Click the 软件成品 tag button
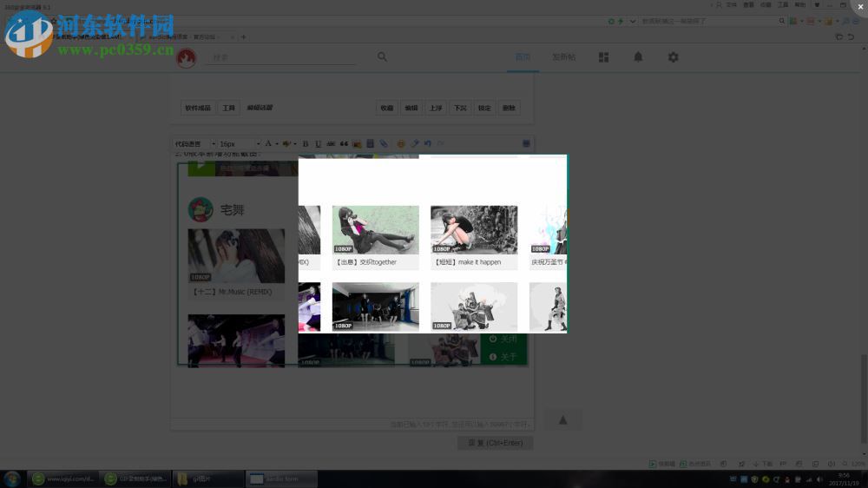Image resolution: width=868 pixels, height=488 pixels. [198, 108]
